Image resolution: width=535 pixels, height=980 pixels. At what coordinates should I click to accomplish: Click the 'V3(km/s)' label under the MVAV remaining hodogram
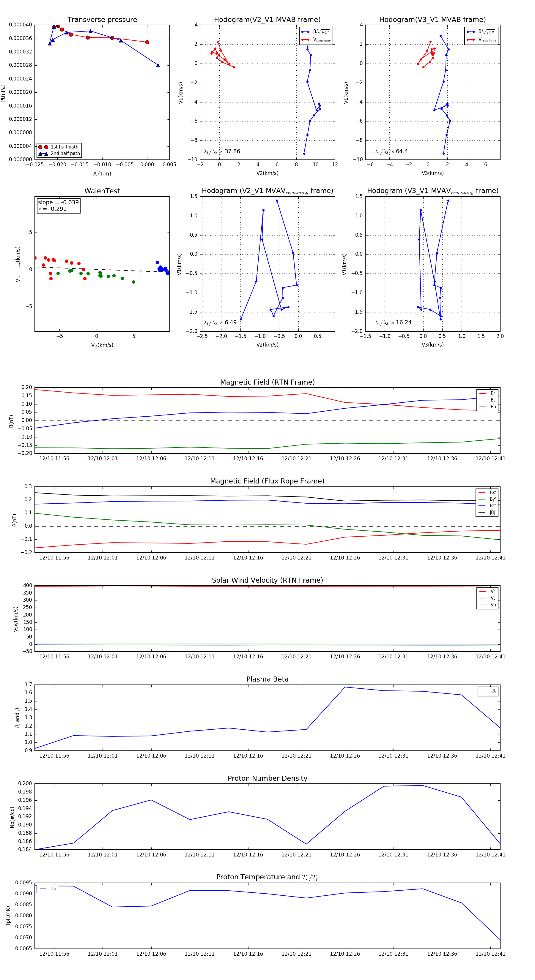tap(432, 345)
